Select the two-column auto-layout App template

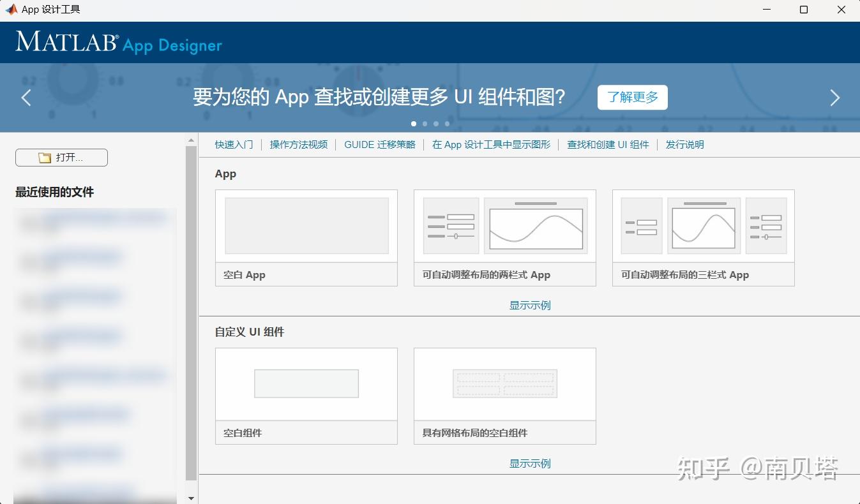[504, 237]
